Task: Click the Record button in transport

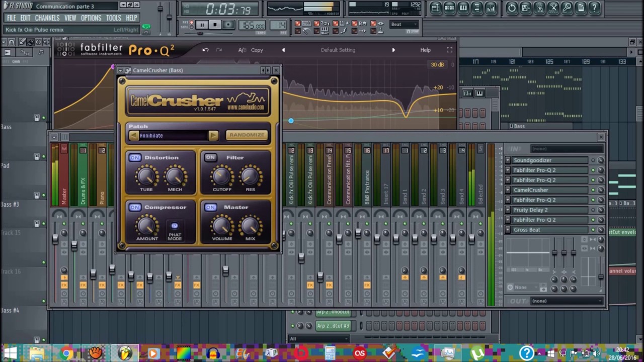Action: click(228, 25)
